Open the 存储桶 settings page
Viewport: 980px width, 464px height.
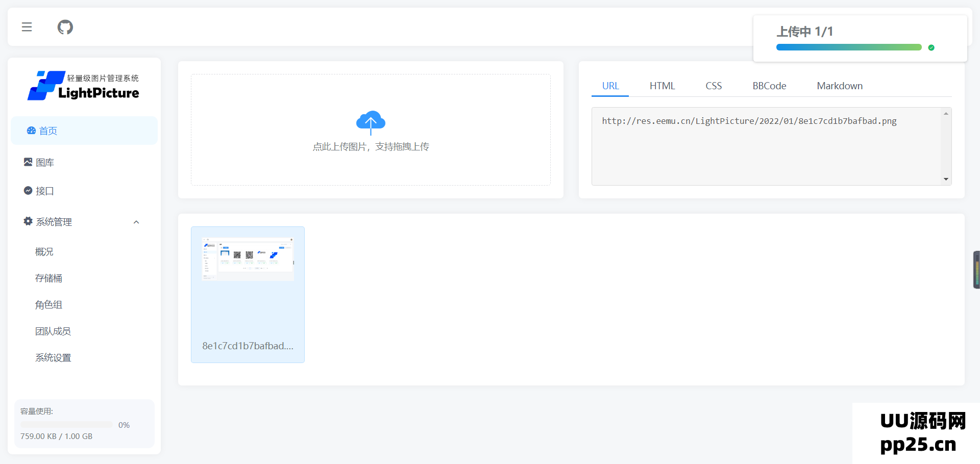(x=48, y=278)
